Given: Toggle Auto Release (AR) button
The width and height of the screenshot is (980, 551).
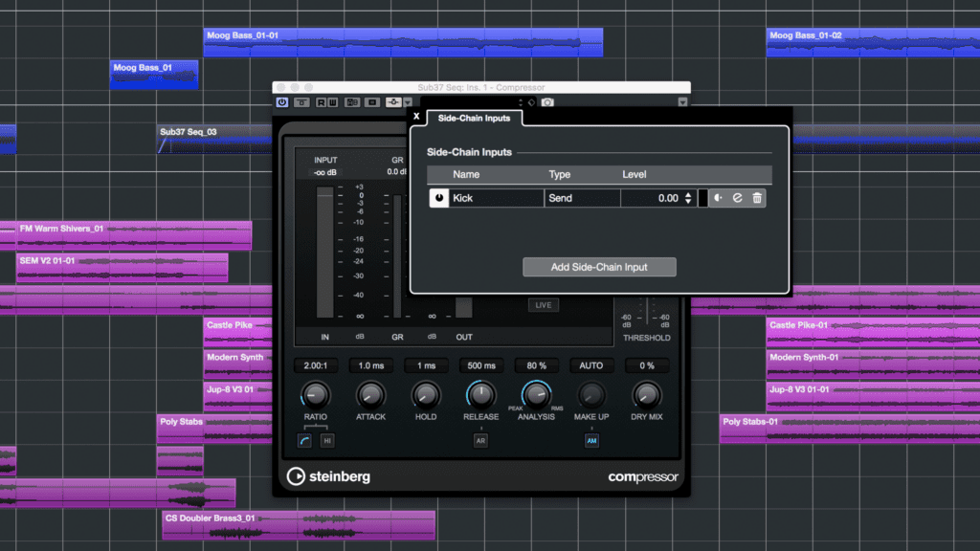Looking at the screenshot, I should point(480,440).
